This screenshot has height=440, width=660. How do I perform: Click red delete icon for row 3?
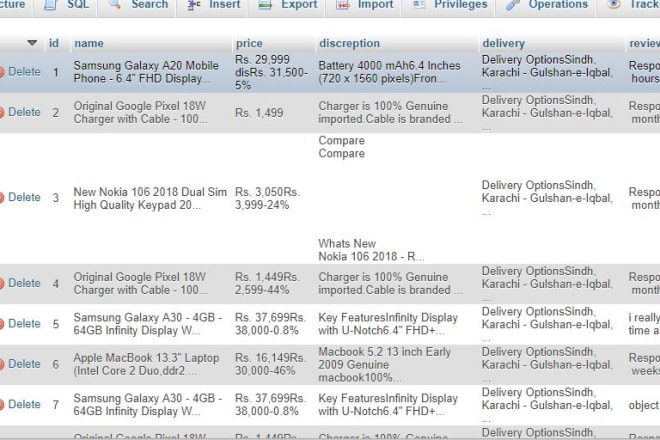coord(2,197)
